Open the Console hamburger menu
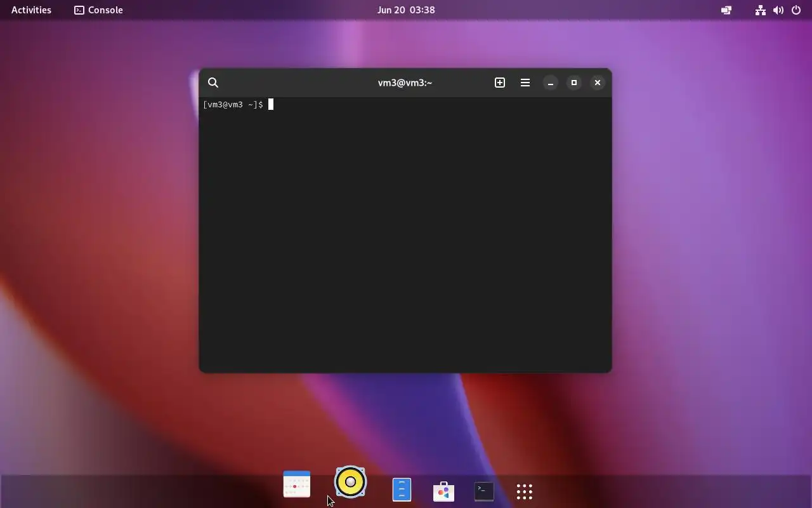This screenshot has width=812, height=508. [525, 83]
